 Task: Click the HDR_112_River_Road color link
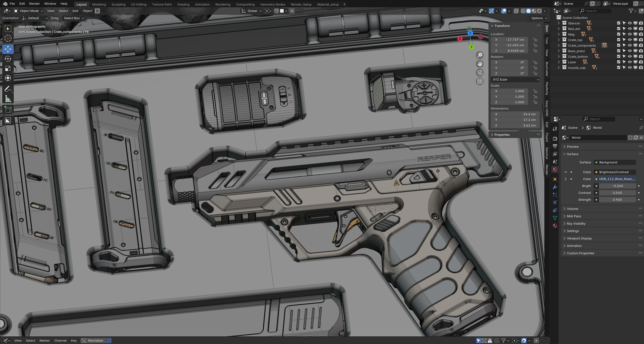tap(615, 179)
